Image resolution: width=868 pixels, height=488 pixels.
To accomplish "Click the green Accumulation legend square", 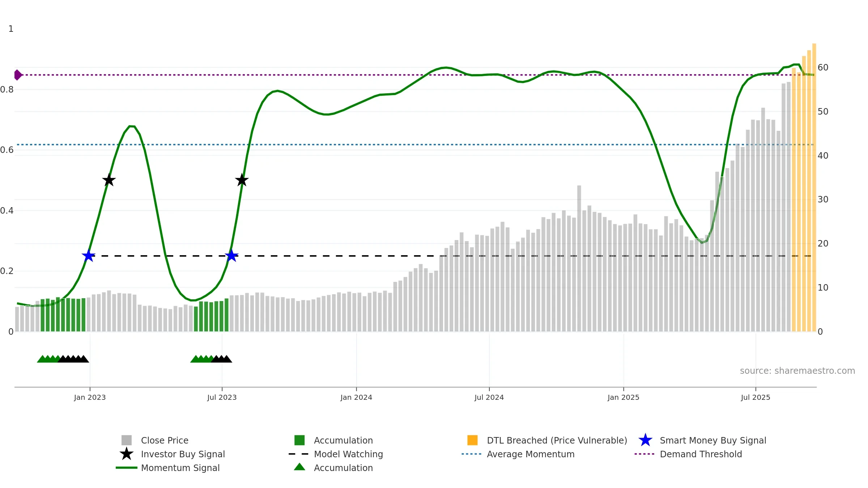I will [299, 440].
